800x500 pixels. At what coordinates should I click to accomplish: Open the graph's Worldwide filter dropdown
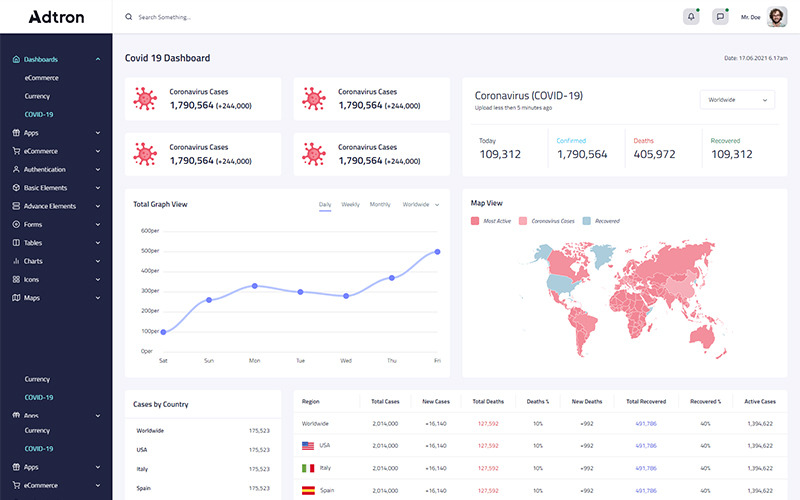[x=421, y=204]
